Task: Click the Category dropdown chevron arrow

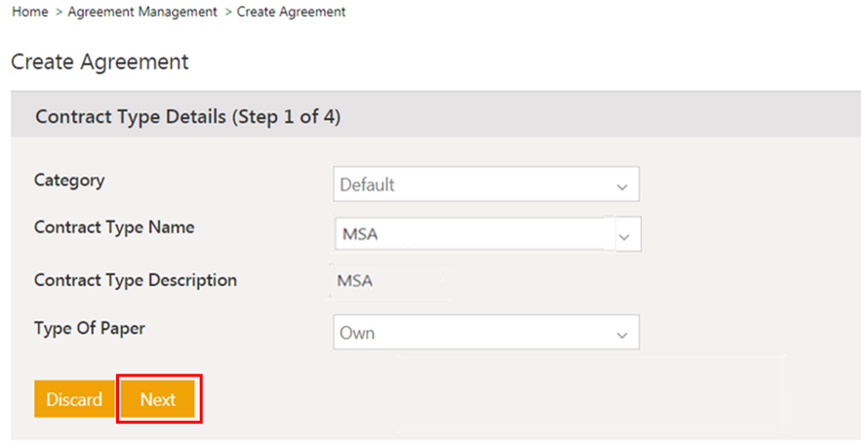Action: 622,186
